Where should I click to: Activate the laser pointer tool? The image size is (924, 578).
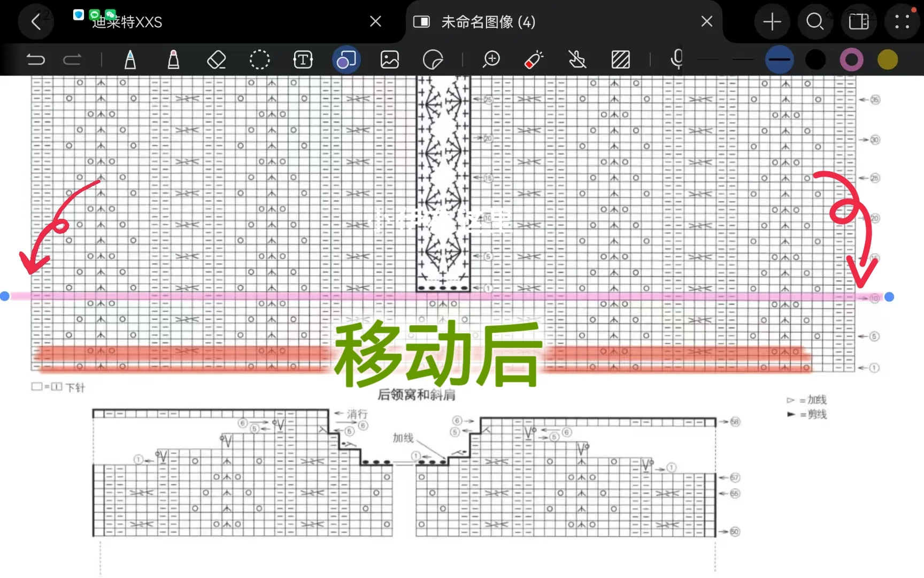tap(533, 60)
